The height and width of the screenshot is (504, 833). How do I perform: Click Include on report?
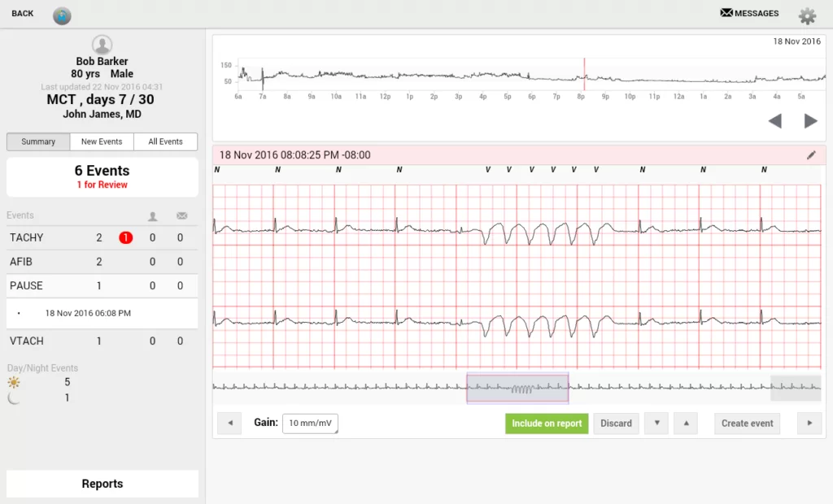coord(547,424)
